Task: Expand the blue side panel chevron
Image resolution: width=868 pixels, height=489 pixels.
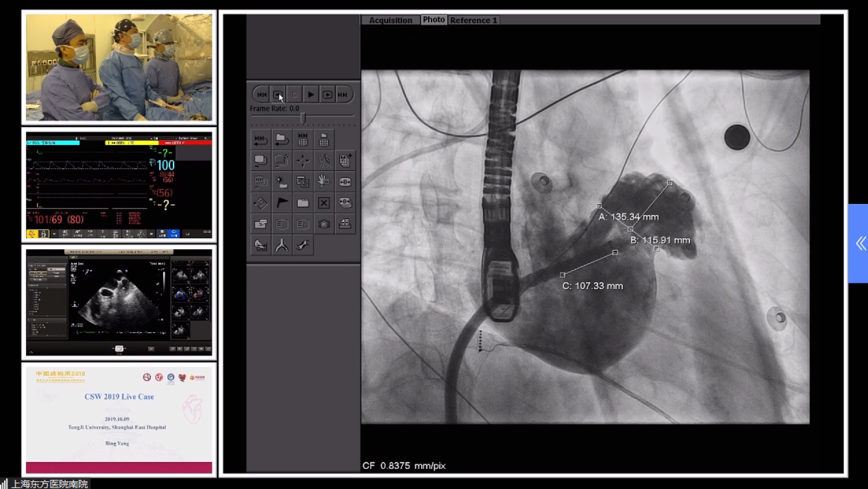Action: click(859, 243)
